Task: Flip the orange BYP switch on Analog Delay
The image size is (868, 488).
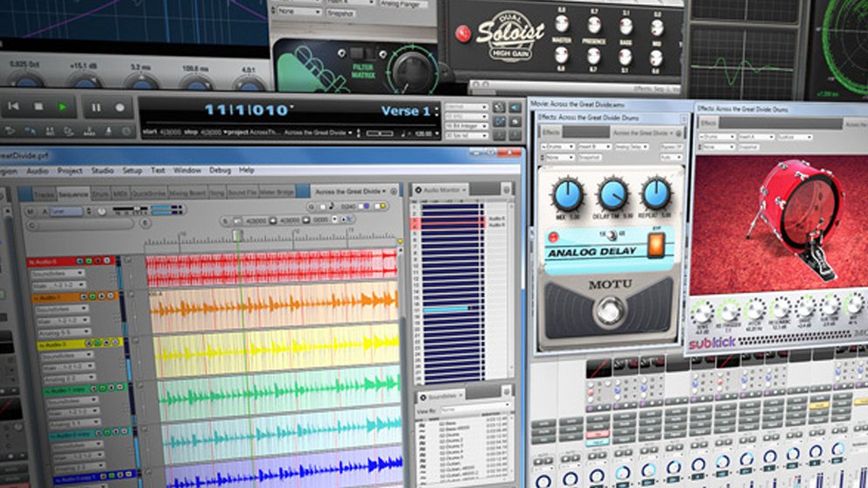Action: 656,245
